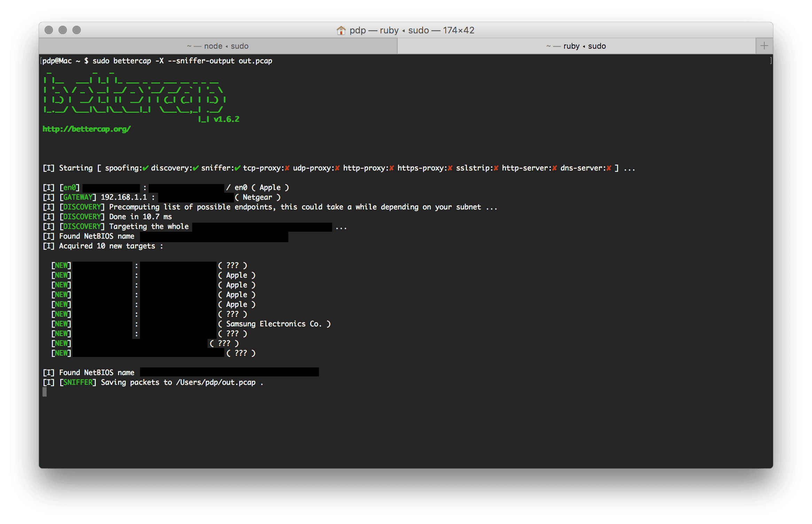This screenshot has height=524, width=812.
Task: Click the v1.6.2 version text
Action: pos(226,119)
